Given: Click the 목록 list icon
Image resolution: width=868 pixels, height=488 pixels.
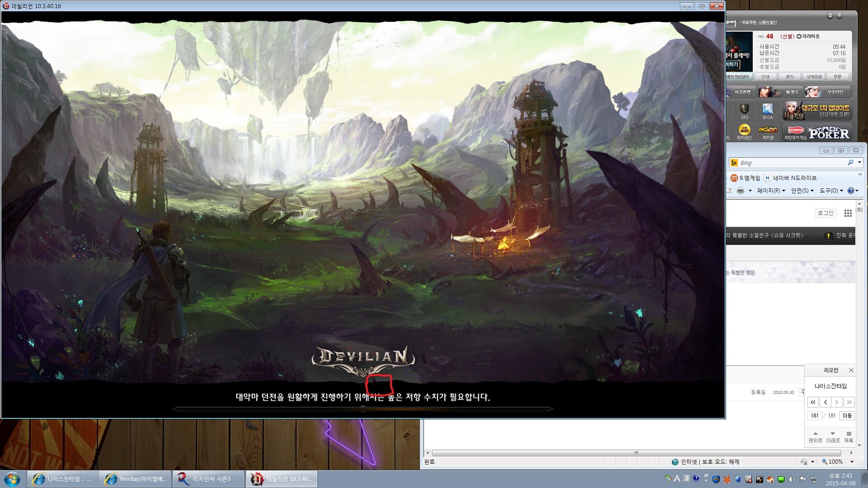Looking at the screenshot, I should point(849,434).
